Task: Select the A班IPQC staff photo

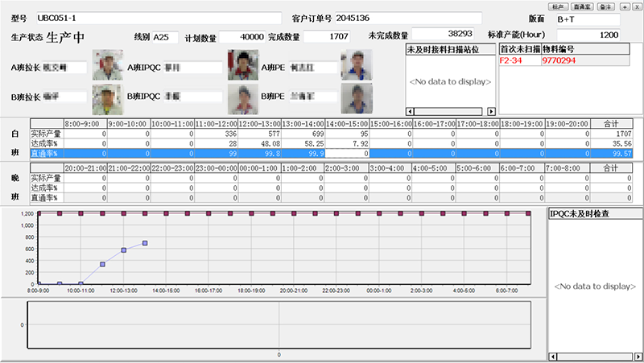Action: tap(242, 65)
